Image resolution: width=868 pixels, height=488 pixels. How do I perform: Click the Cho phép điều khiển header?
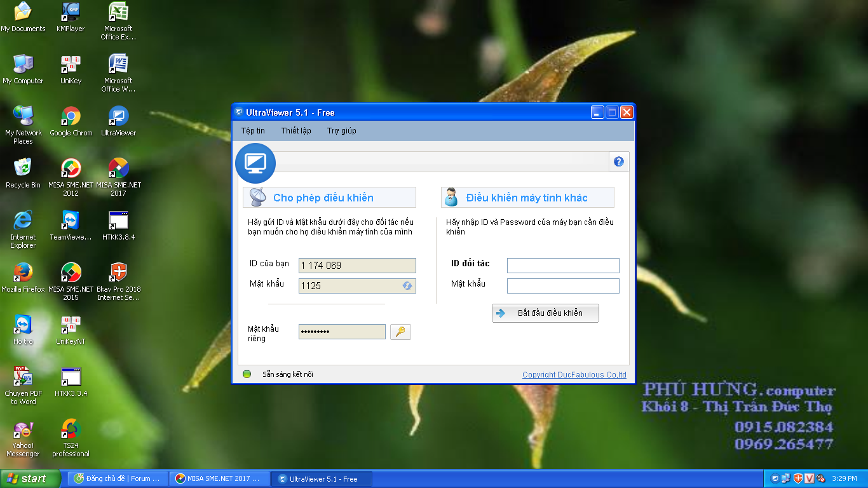click(329, 198)
